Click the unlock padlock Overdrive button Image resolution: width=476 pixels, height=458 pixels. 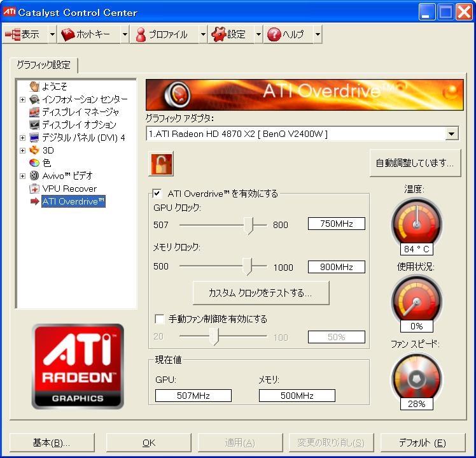pos(161,164)
